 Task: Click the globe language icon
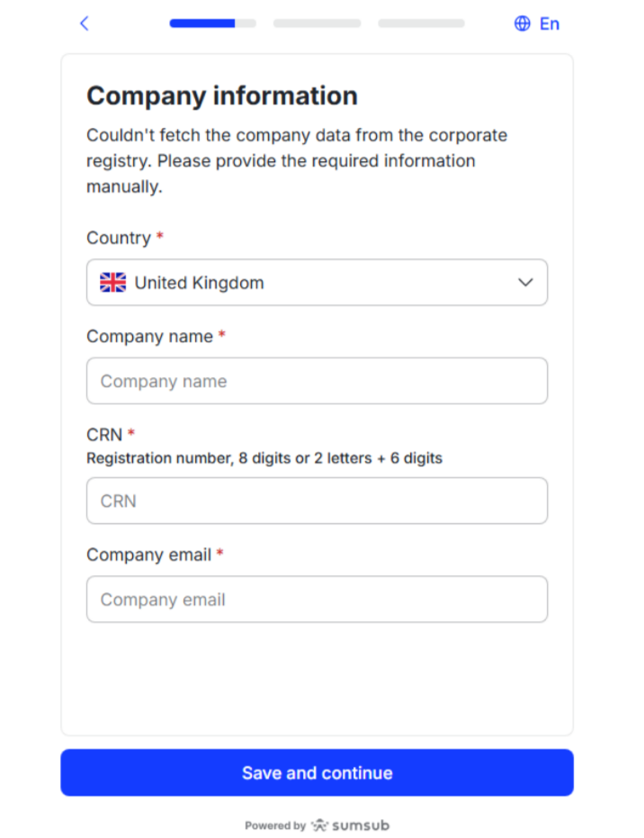point(523,23)
